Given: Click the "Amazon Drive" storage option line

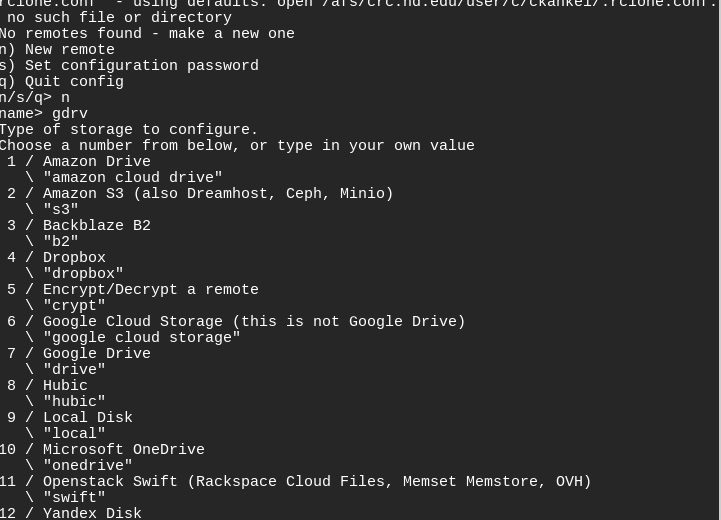Looking at the screenshot, I should pyautogui.click(x=96, y=162).
